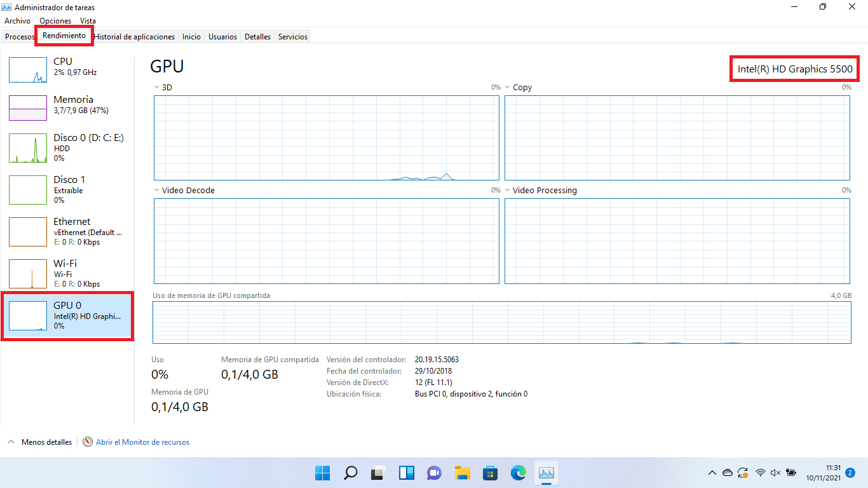Open the notifications badge showing 2

pos(850,473)
